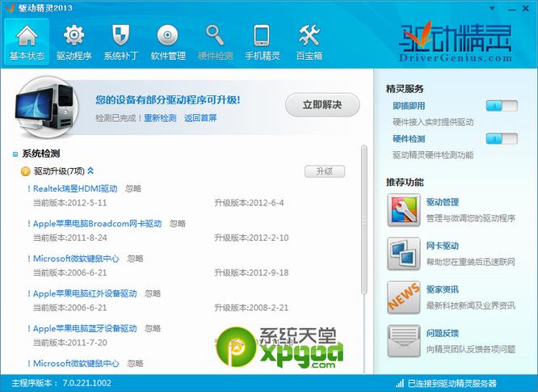Toggle the 硬件检测 service switch
The image size is (538, 392).
pos(502,139)
